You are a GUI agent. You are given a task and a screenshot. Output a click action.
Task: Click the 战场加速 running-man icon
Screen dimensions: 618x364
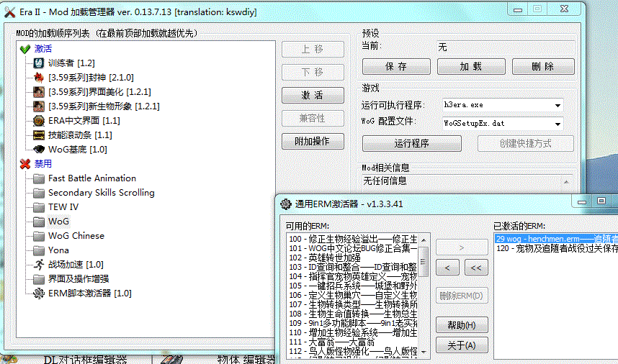point(39,265)
